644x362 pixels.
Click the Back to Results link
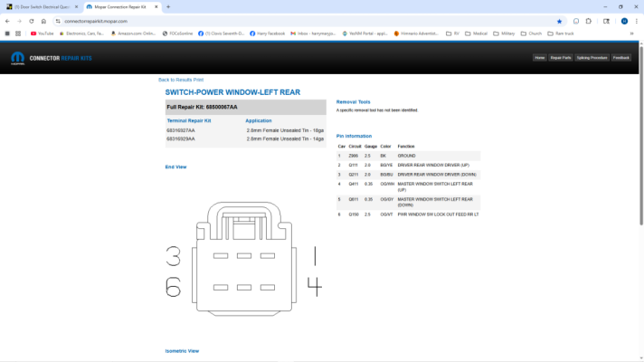[175, 80]
